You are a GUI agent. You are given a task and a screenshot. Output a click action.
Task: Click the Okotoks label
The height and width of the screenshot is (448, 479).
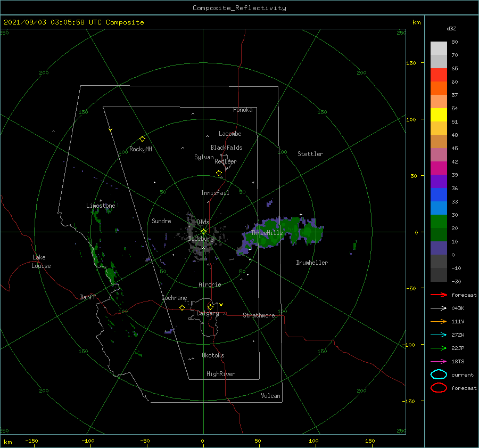pyautogui.click(x=213, y=355)
